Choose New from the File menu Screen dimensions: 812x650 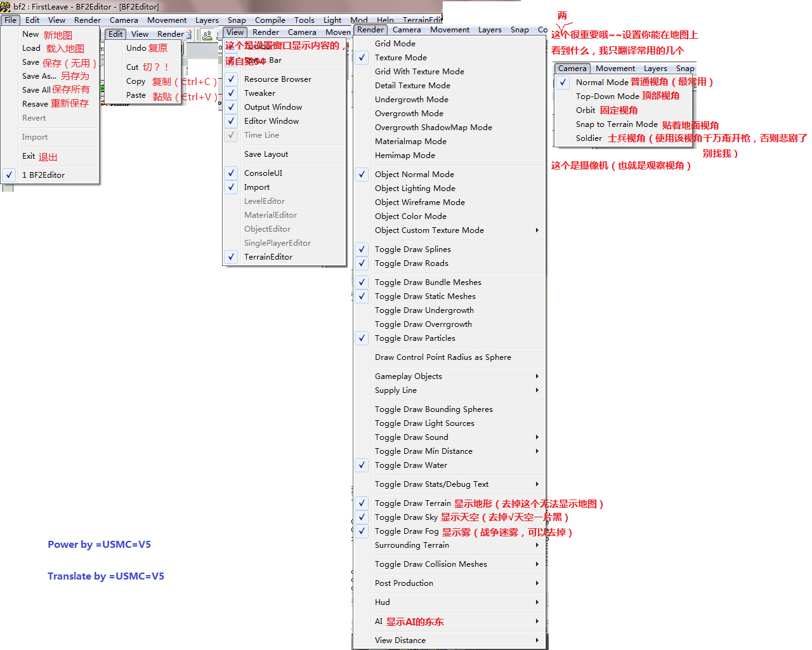(50, 34)
